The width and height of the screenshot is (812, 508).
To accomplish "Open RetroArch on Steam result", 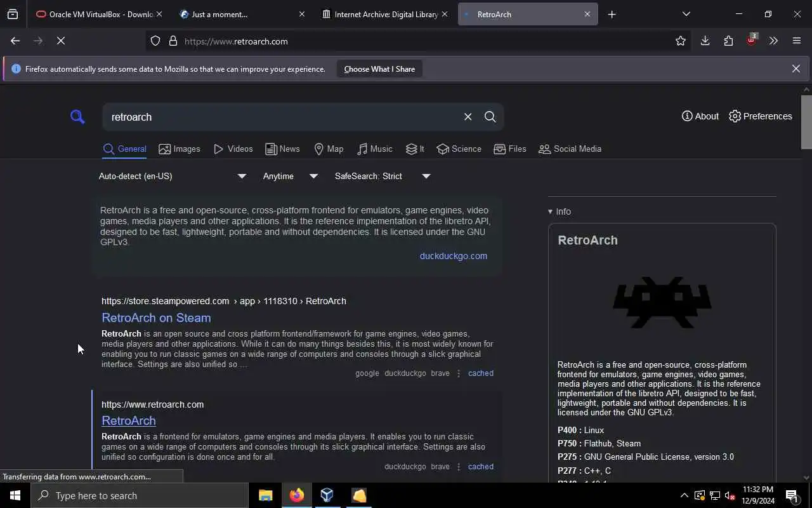I will [x=156, y=317].
